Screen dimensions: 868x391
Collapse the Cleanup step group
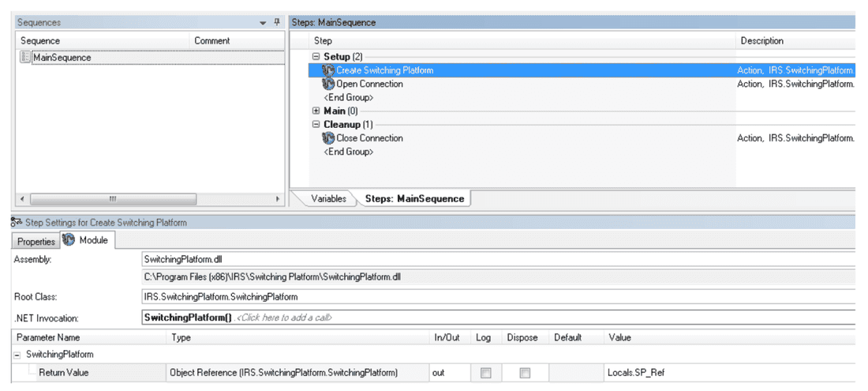tap(316, 124)
